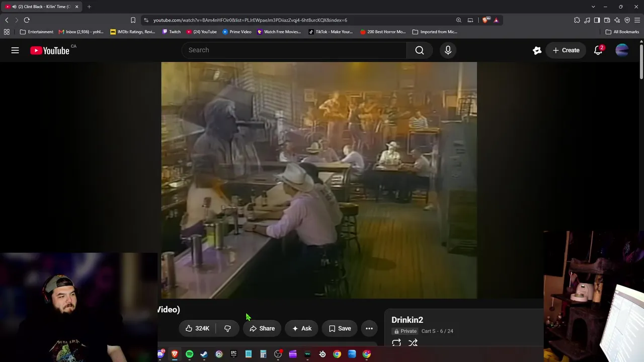The width and height of the screenshot is (644, 362).
Task: Like the video with 324K likes
Action: click(197, 328)
